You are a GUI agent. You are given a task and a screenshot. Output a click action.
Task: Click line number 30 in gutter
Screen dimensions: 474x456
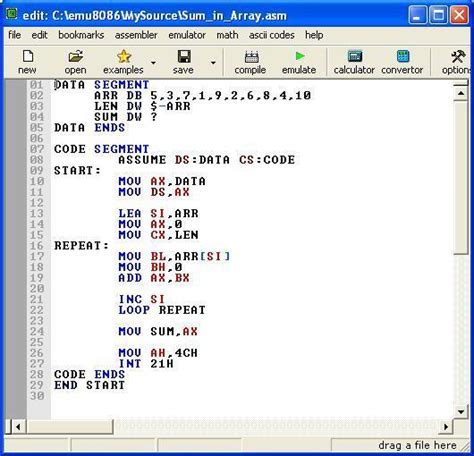coord(37,396)
